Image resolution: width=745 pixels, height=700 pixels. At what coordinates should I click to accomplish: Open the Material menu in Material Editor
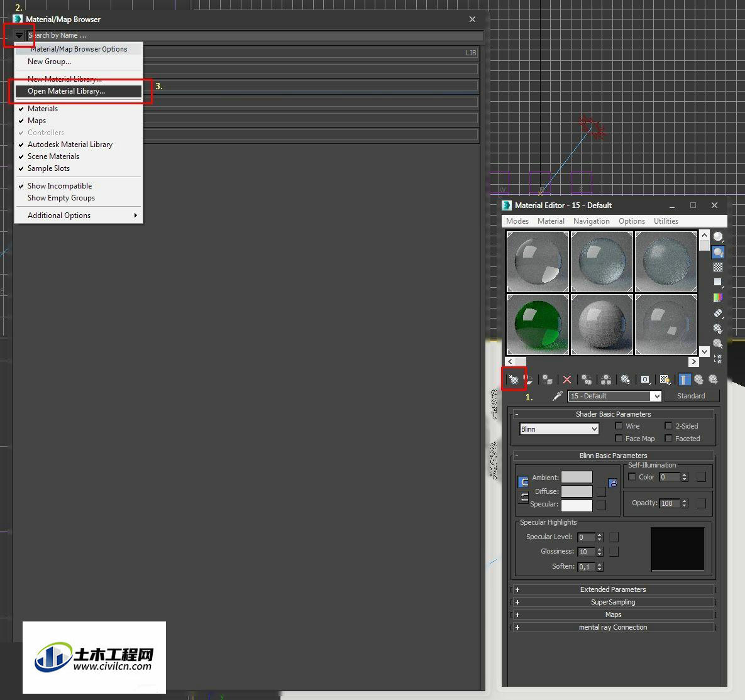coord(551,221)
